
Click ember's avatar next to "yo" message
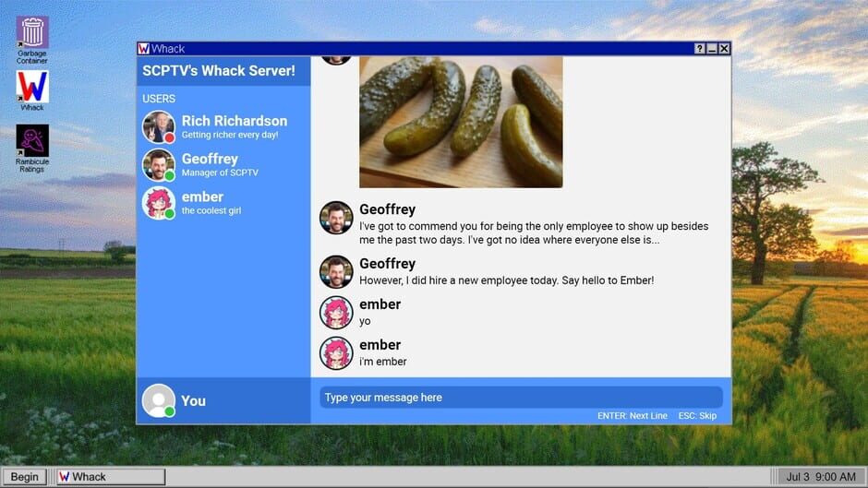click(x=336, y=313)
